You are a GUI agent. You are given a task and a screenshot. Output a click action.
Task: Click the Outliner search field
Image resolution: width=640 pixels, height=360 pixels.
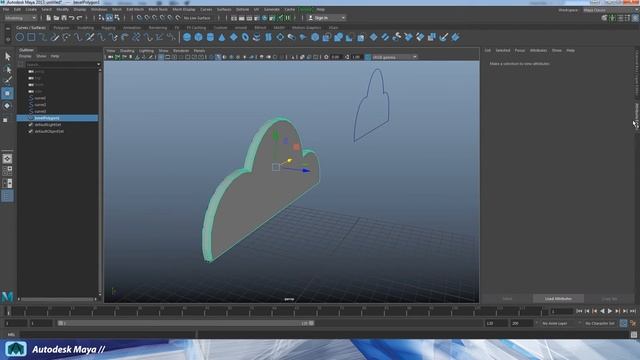60,64
